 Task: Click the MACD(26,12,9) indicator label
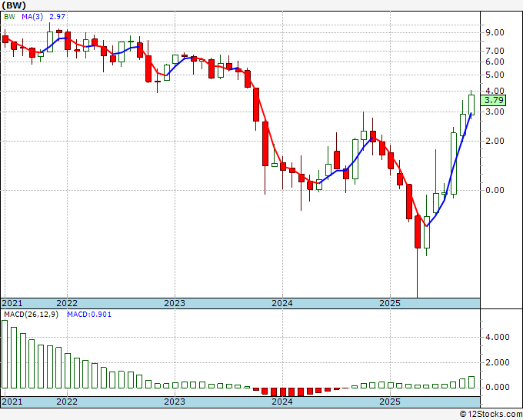(x=31, y=315)
